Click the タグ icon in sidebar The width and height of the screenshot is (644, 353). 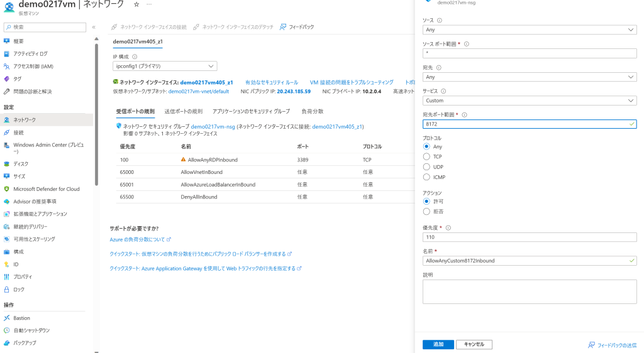(x=6, y=79)
